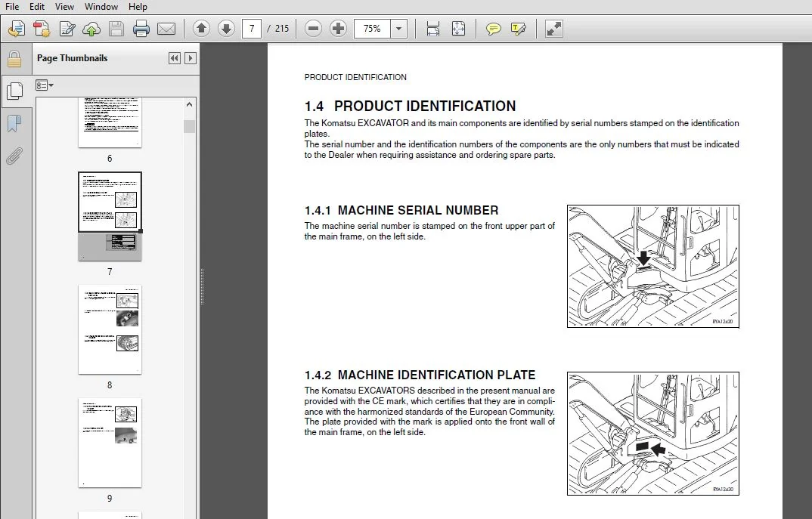Click the thumbnails scrollbar handle
This screenshot has height=519, width=812.
click(189, 127)
